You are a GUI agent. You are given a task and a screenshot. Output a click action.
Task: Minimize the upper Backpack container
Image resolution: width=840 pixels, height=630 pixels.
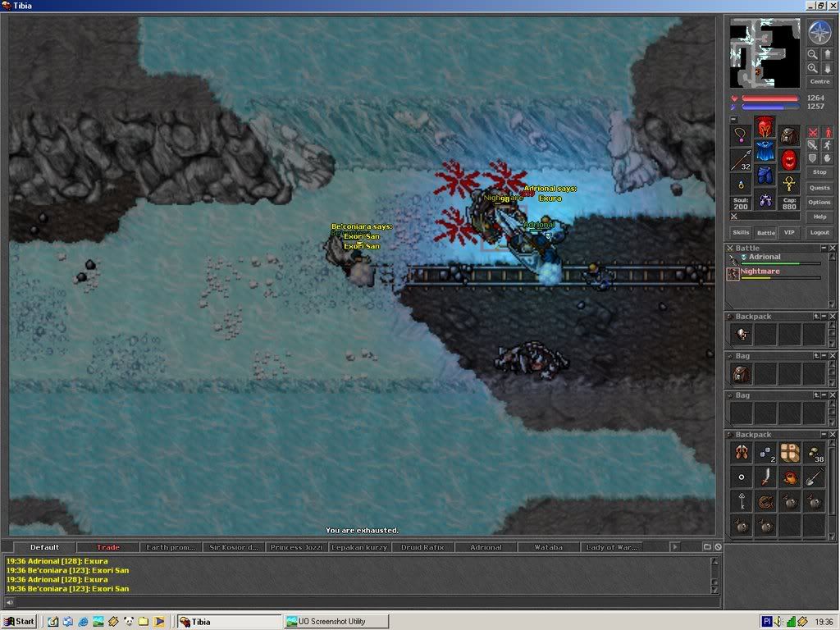(824, 317)
